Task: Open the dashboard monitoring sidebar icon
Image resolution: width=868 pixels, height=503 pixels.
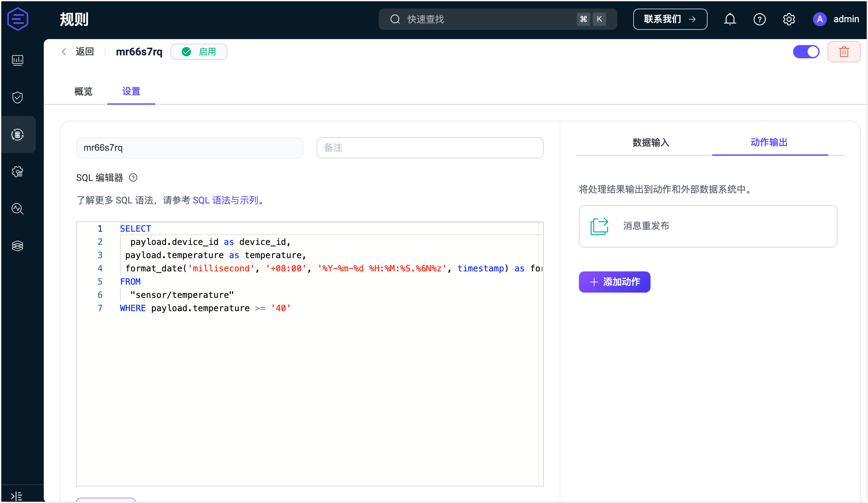Action: (18, 60)
